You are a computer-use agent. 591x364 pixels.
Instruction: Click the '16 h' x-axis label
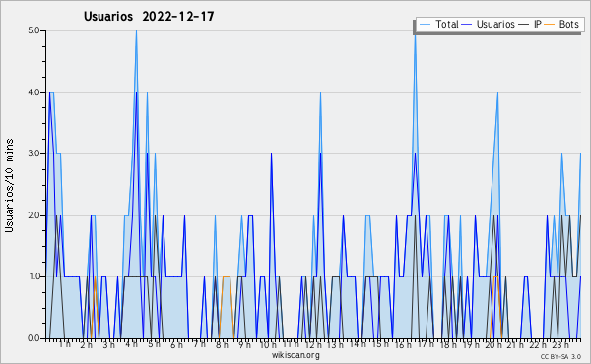coord(403,344)
